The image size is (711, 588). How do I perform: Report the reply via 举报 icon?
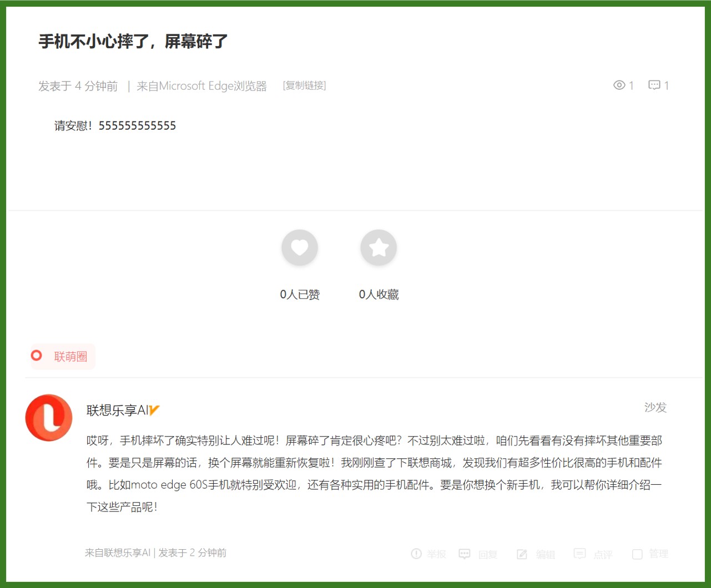[x=416, y=554]
